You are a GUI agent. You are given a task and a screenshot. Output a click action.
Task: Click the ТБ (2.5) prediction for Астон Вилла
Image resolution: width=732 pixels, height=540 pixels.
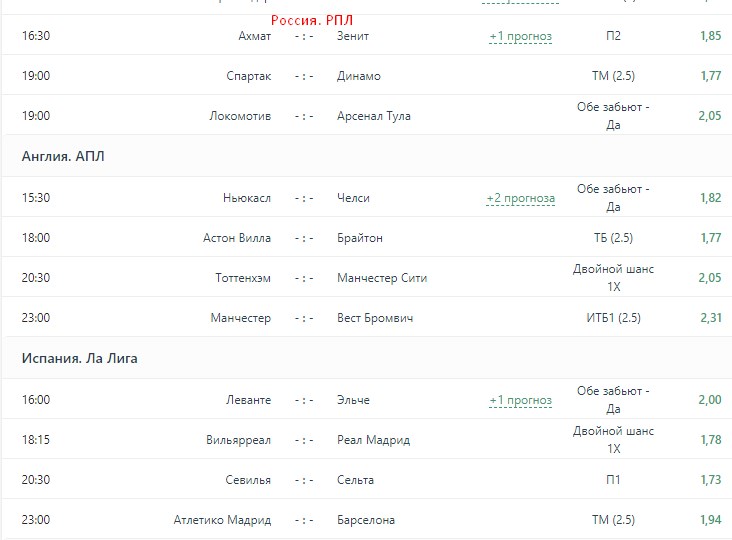click(613, 238)
